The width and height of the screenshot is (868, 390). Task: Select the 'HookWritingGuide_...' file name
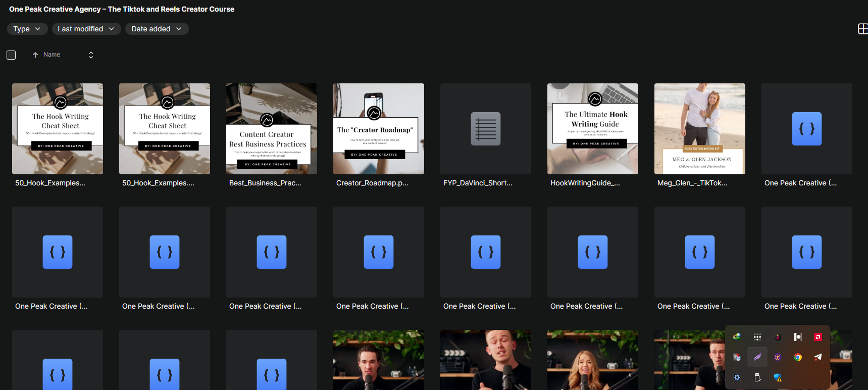pos(585,183)
